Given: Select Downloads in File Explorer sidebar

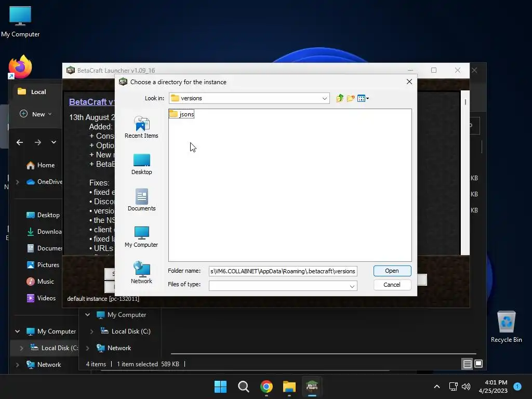Looking at the screenshot, I should [44, 232].
